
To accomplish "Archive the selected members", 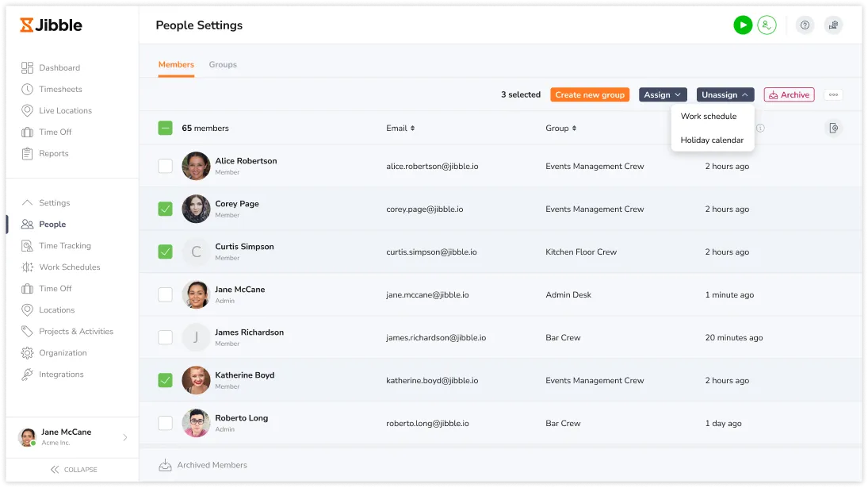I will click(789, 95).
